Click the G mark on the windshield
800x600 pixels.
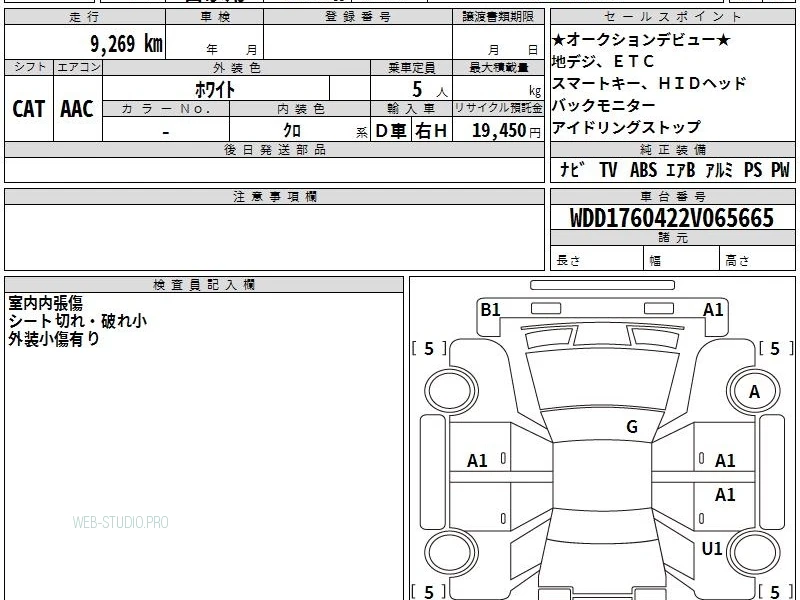point(632,427)
